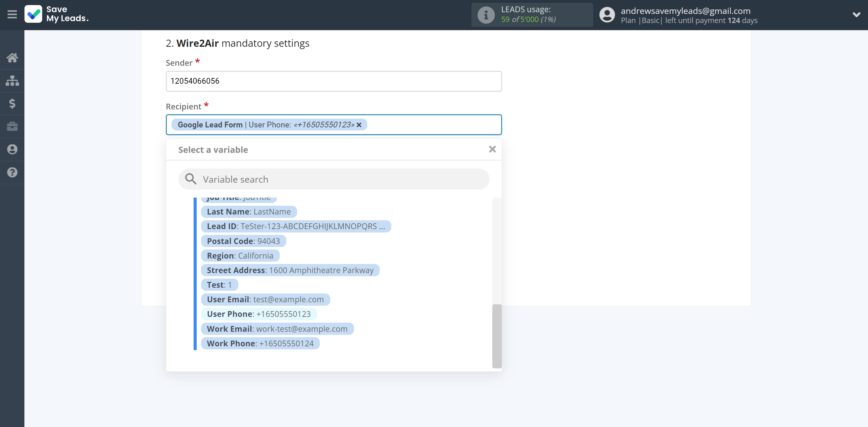
Task: Remove the User Phone recipient tag
Action: coord(359,125)
